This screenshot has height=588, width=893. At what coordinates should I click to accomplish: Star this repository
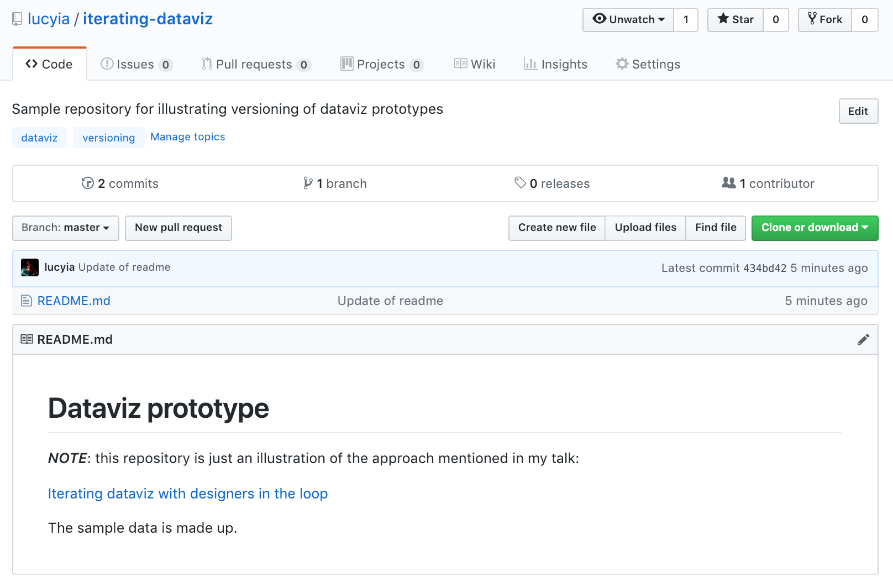736,20
